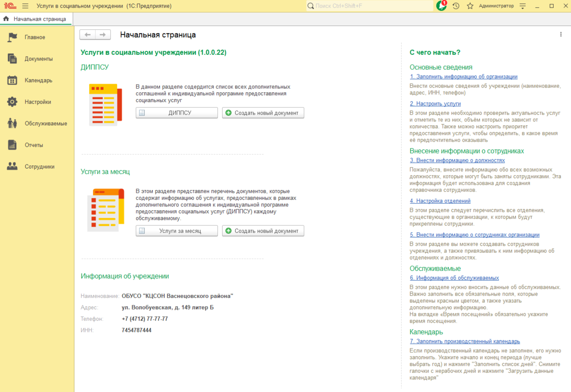The width and height of the screenshot is (571, 392).
Task: Open the Отчеты report icon
Action: click(x=12, y=145)
